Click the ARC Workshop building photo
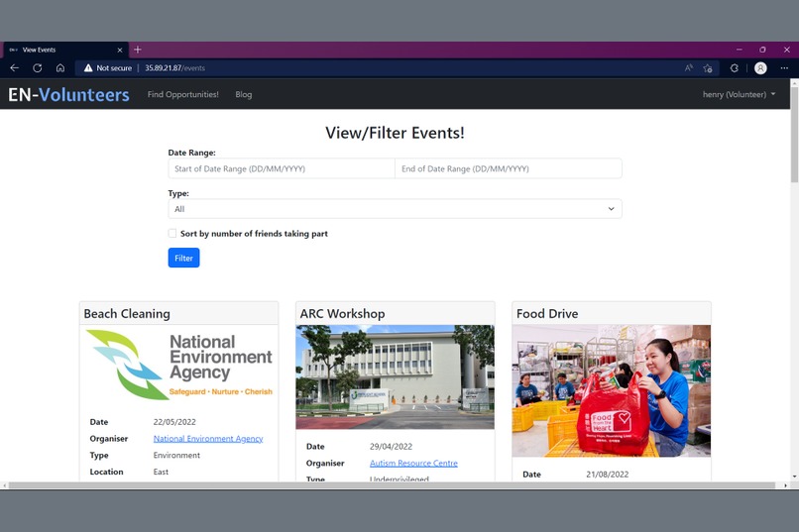799x532 pixels. pos(395,377)
